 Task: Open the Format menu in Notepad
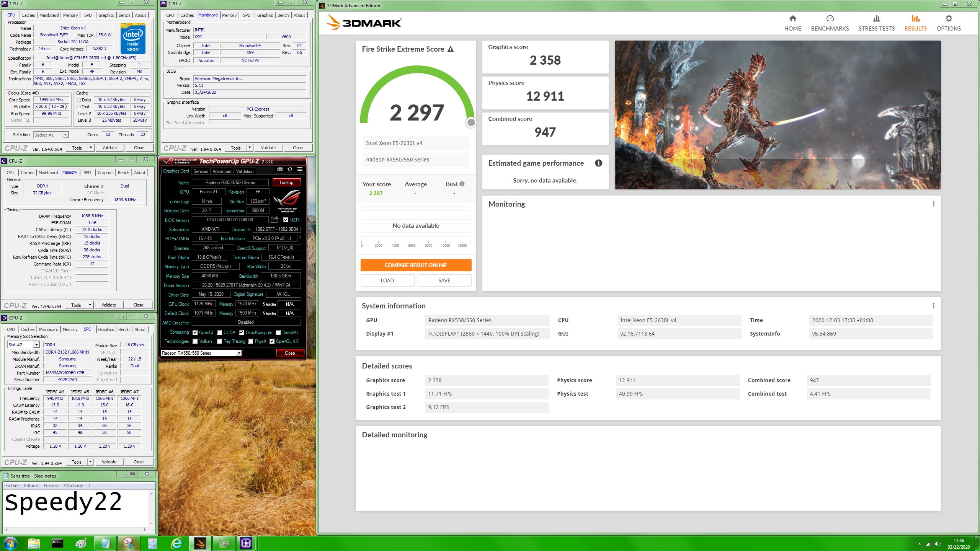[x=51, y=486]
